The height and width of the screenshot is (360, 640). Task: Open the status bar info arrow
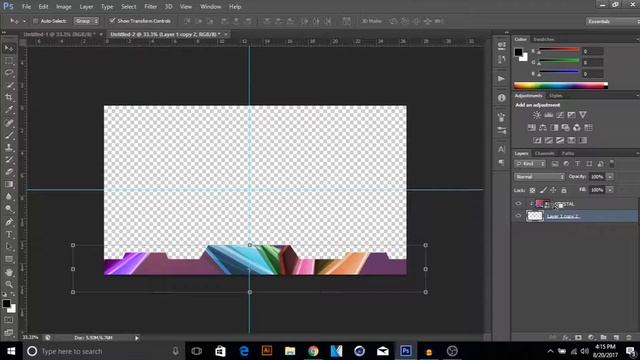coord(137,338)
